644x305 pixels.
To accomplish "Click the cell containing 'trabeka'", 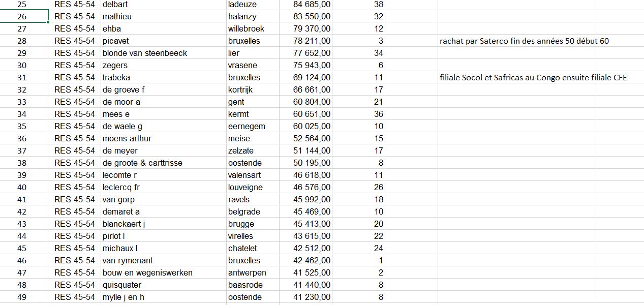I will pos(116,77).
